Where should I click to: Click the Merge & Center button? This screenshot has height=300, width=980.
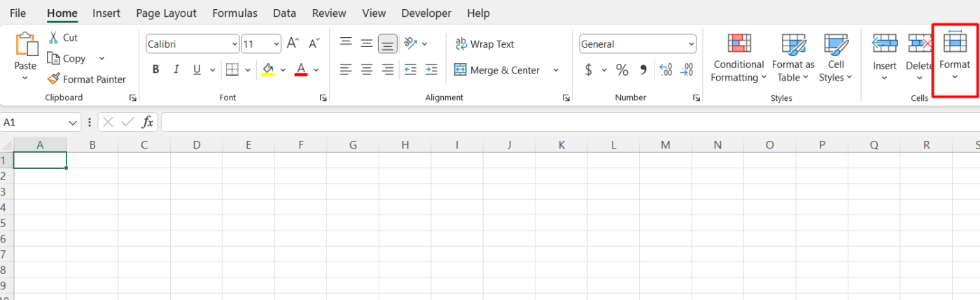point(497,70)
